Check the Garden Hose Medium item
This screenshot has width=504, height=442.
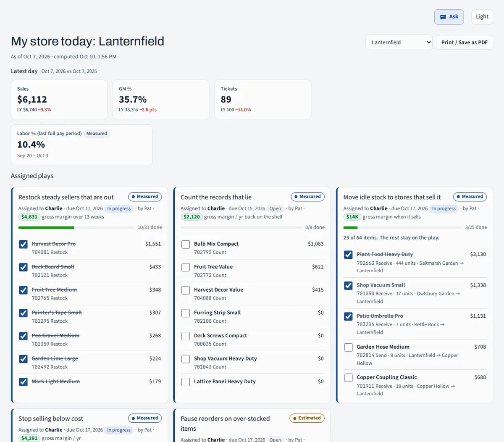348,347
